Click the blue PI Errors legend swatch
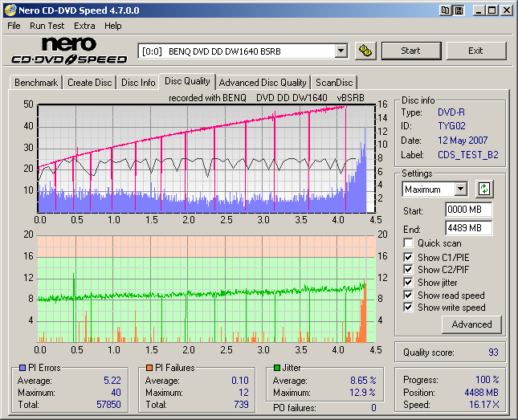The image size is (518, 420). pos(22,368)
